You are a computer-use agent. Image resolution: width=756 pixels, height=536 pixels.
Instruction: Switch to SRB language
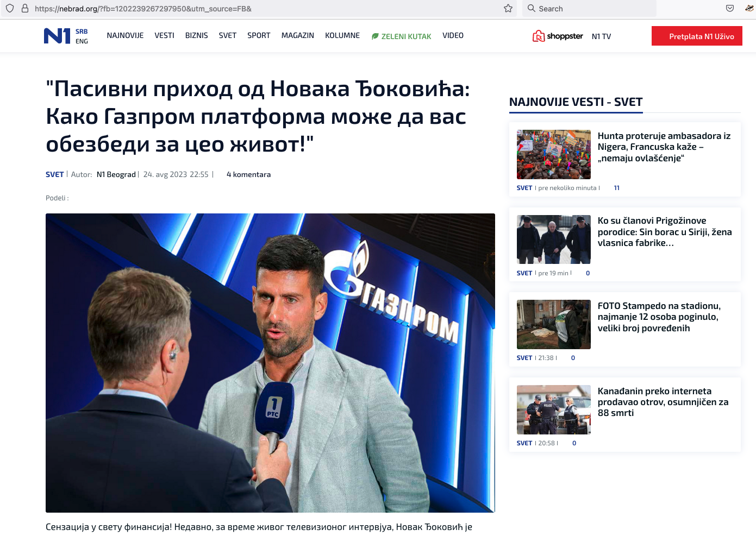pyautogui.click(x=82, y=31)
